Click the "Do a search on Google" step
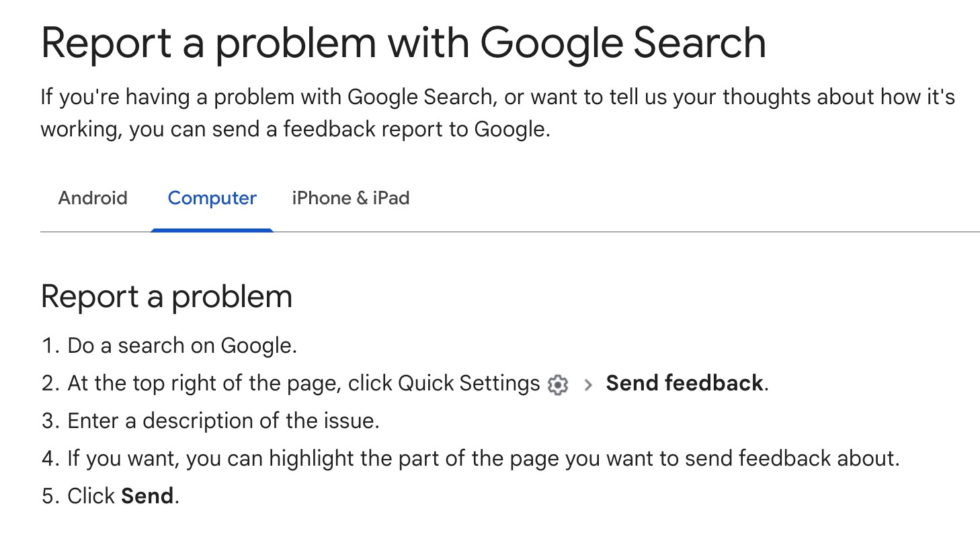 (181, 345)
